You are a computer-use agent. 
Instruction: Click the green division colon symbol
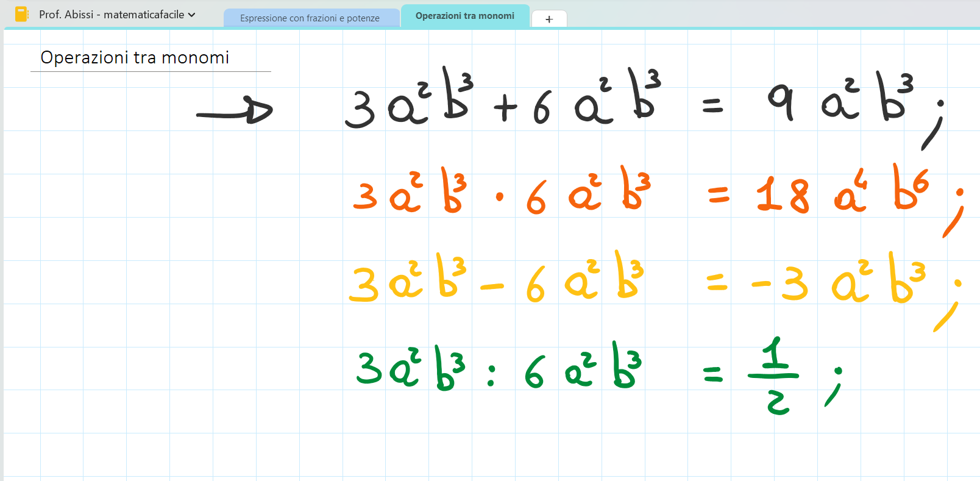491,376
